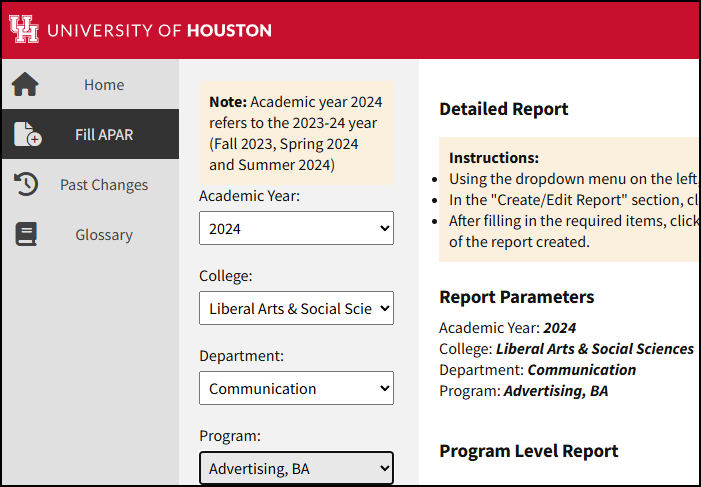Open the Glossary book icon
The height and width of the screenshot is (487, 701).
pos(26,235)
